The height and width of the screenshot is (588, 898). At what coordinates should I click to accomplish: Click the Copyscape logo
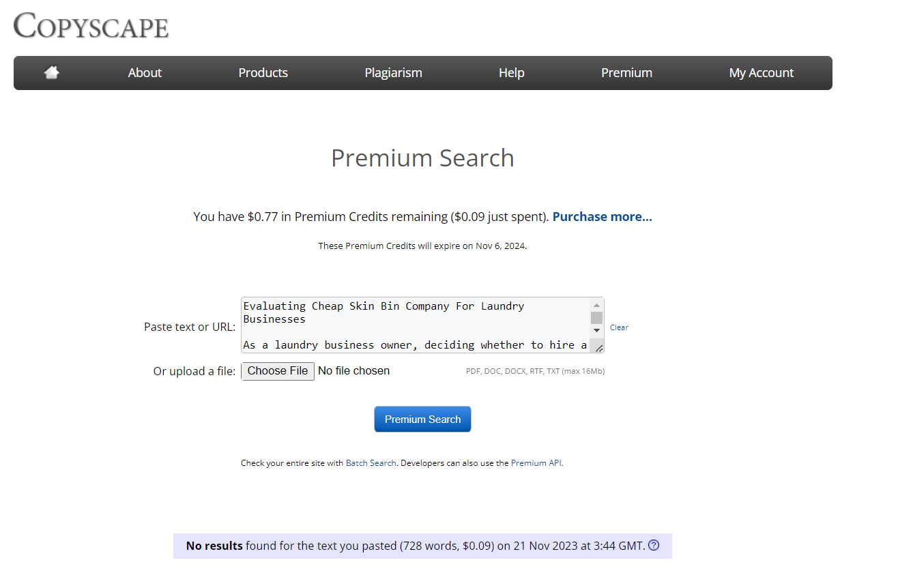91,27
